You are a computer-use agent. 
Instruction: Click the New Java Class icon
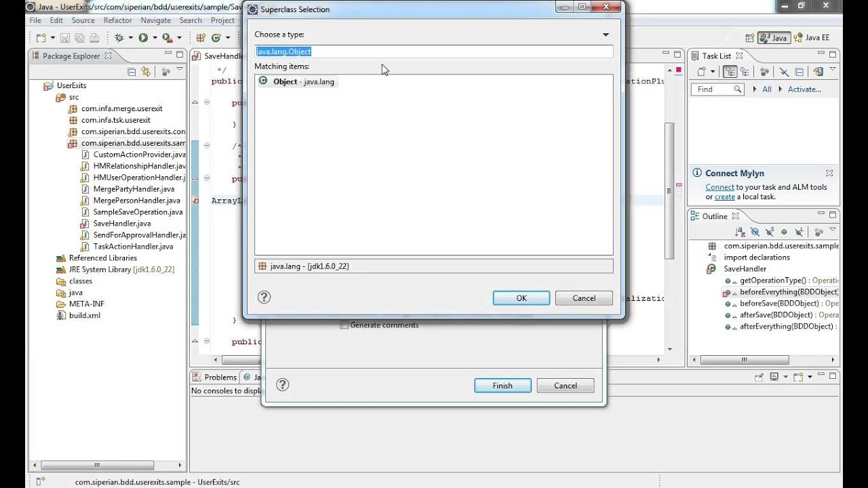click(x=216, y=38)
